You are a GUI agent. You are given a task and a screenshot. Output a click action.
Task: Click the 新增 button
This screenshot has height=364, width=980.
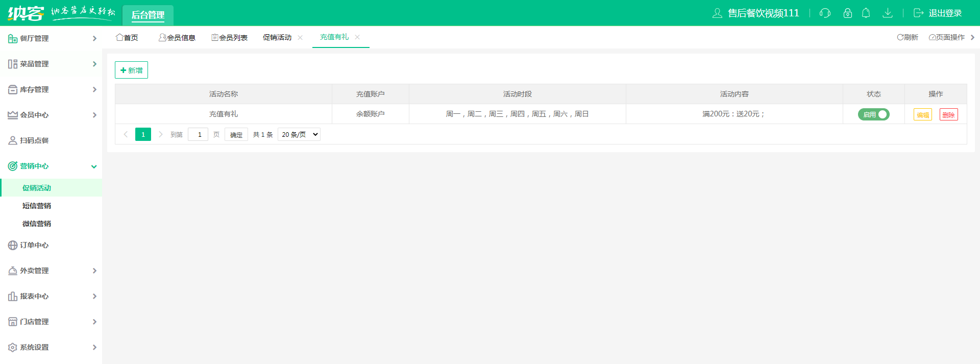tap(131, 70)
